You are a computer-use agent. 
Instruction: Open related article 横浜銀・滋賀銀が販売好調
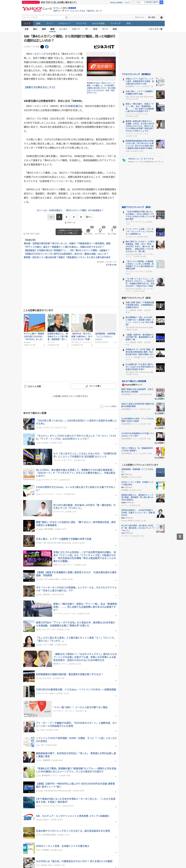[67, 243]
